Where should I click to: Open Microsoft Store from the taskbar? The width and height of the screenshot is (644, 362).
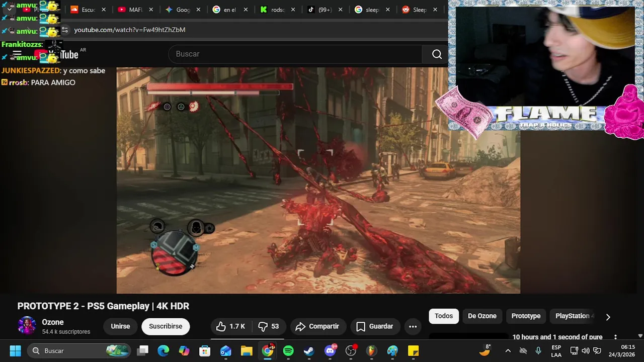tap(205, 350)
